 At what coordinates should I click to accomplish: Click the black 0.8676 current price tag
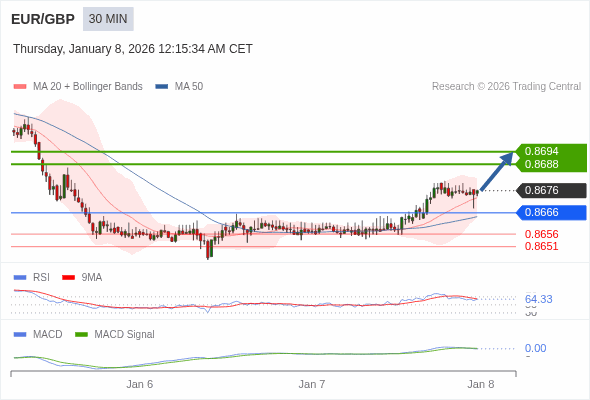pos(551,190)
